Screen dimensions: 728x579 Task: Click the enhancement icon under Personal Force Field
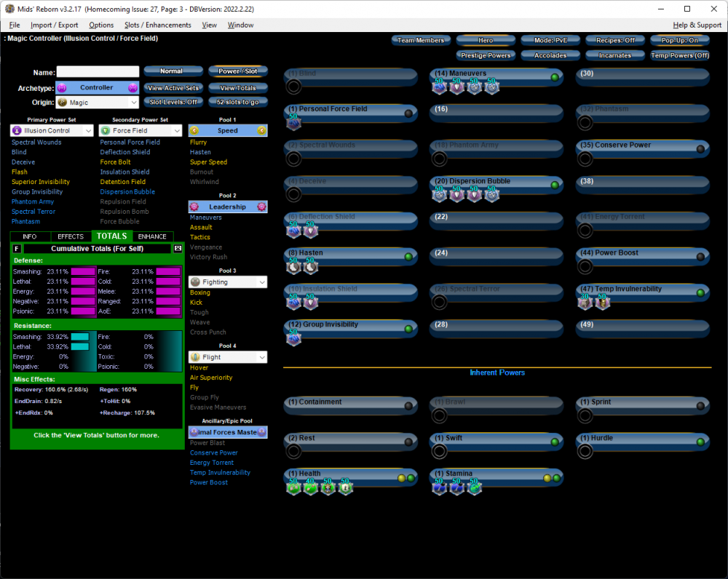click(293, 123)
